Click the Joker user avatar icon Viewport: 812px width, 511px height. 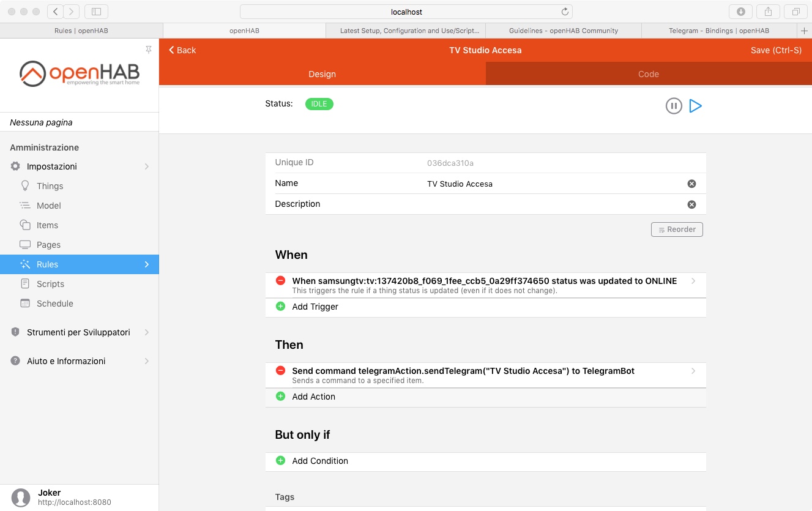click(x=21, y=498)
